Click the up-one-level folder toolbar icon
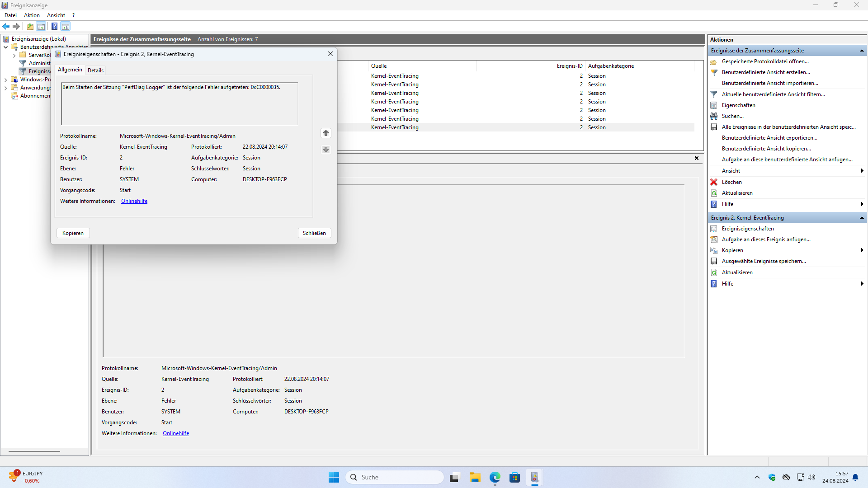868x488 pixels. [30, 26]
